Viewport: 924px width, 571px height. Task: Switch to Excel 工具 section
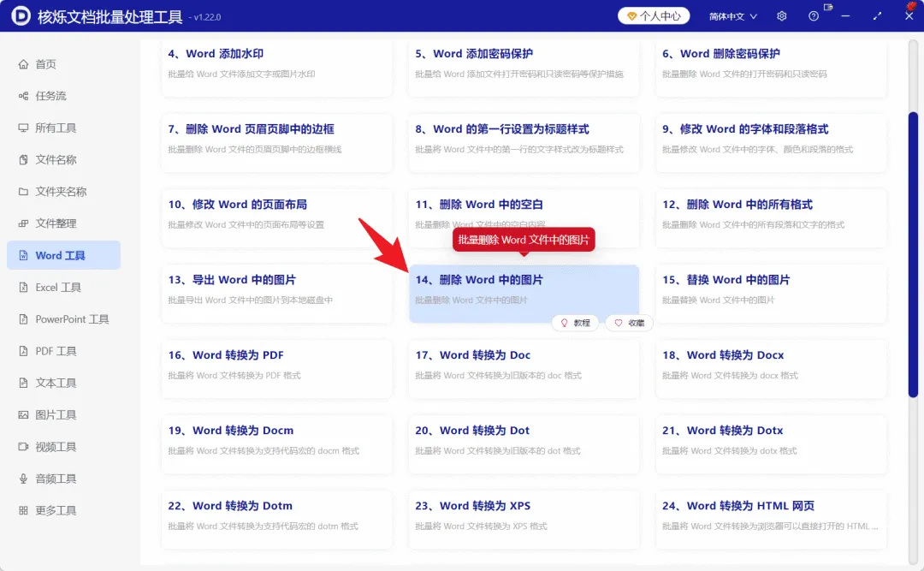point(63,288)
